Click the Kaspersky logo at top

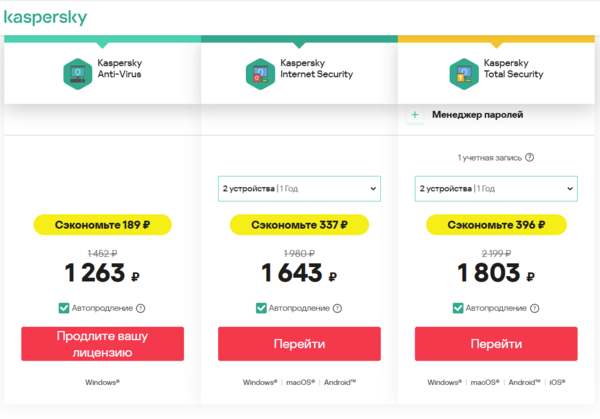[x=45, y=17]
